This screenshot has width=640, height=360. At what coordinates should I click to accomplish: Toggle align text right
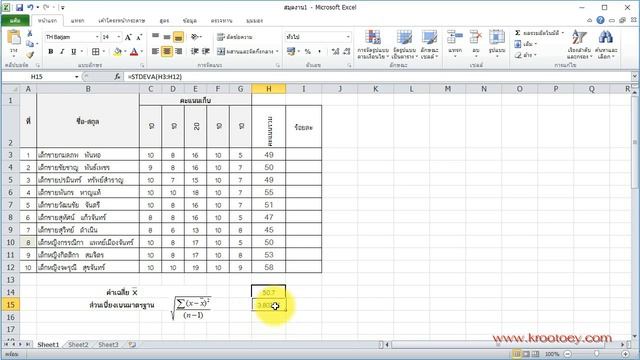178,51
